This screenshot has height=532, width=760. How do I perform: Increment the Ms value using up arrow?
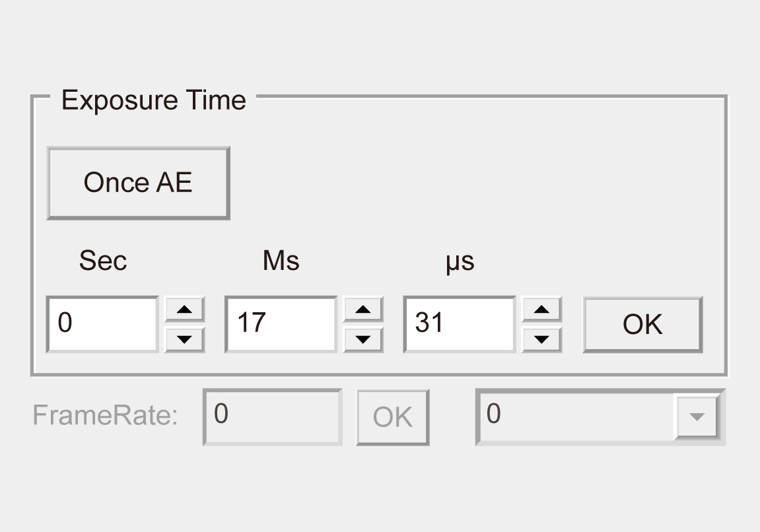[363, 309]
